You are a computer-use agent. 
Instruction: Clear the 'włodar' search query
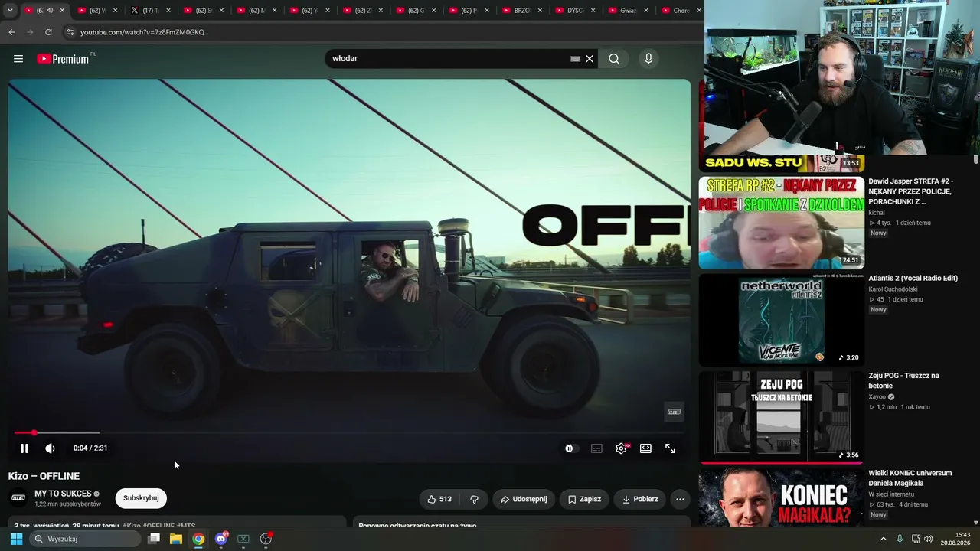[590, 59]
